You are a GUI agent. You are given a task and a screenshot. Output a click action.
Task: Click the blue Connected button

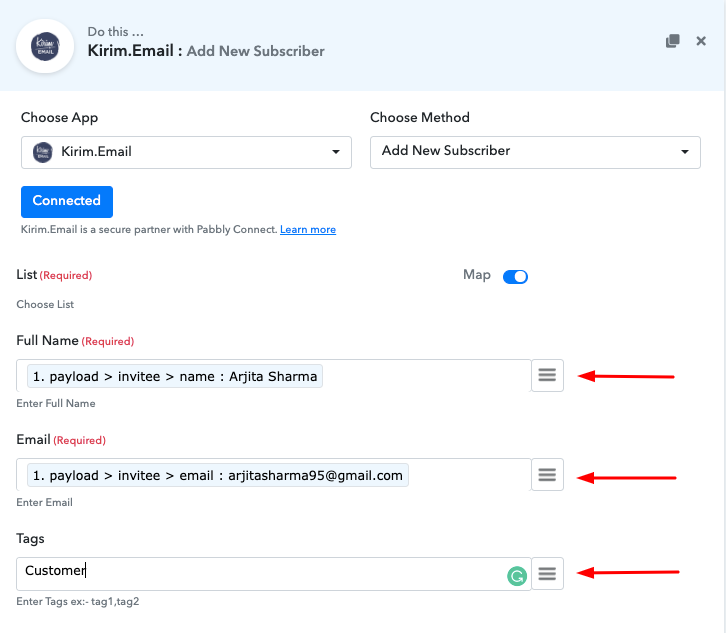click(x=67, y=201)
